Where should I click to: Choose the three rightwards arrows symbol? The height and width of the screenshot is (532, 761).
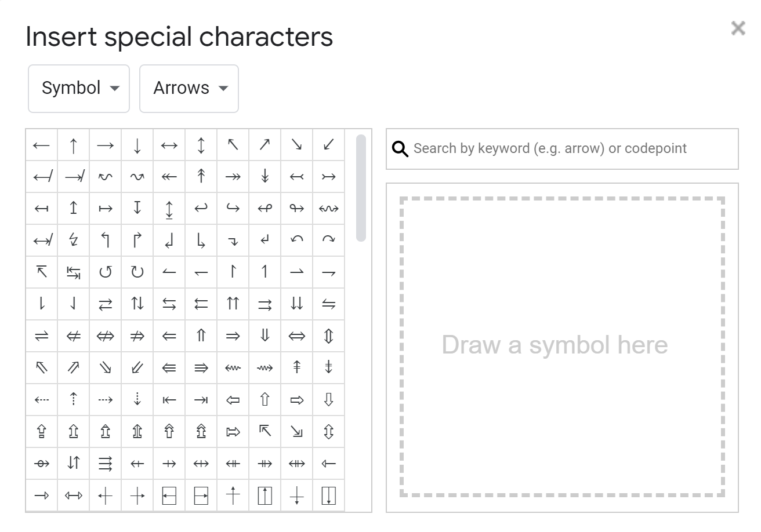pyautogui.click(x=106, y=463)
